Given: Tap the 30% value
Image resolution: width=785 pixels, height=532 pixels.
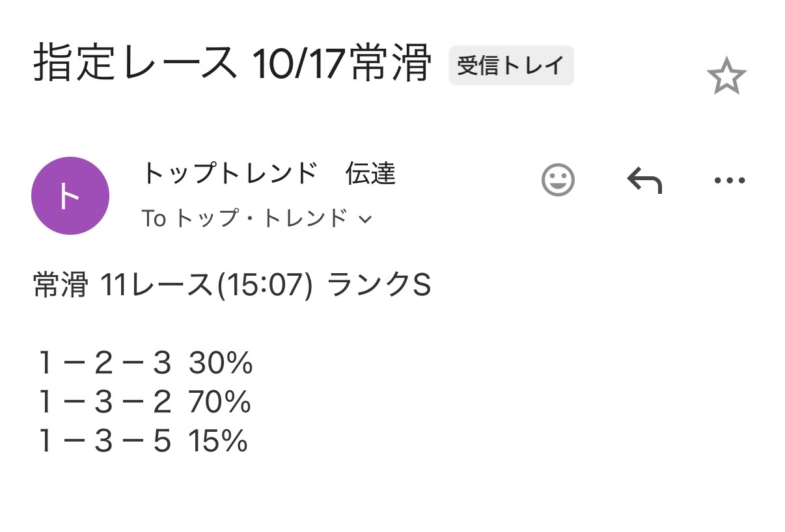Looking at the screenshot, I should (220, 364).
